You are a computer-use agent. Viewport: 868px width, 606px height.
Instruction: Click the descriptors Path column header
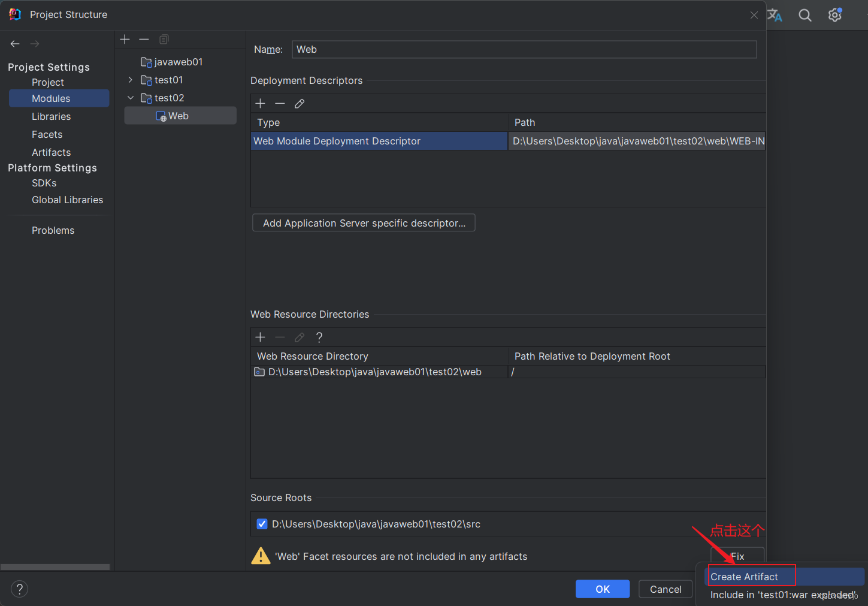[x=637, y=122]
